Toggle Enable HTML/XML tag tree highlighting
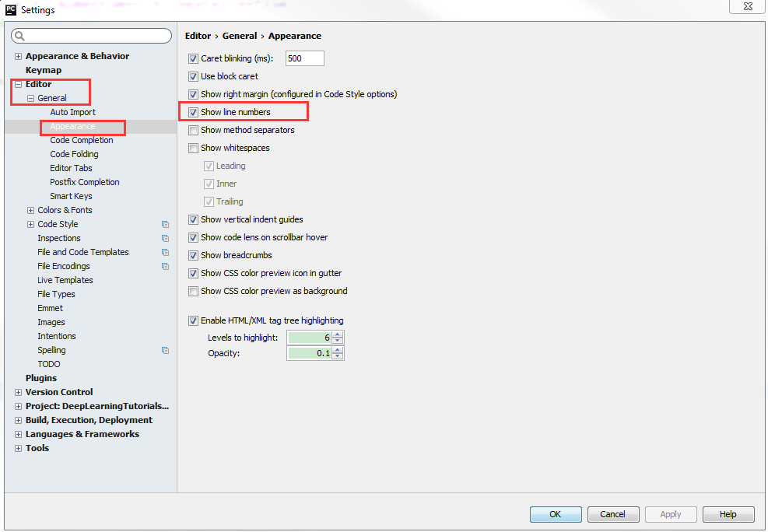 (x=193, y=321)
